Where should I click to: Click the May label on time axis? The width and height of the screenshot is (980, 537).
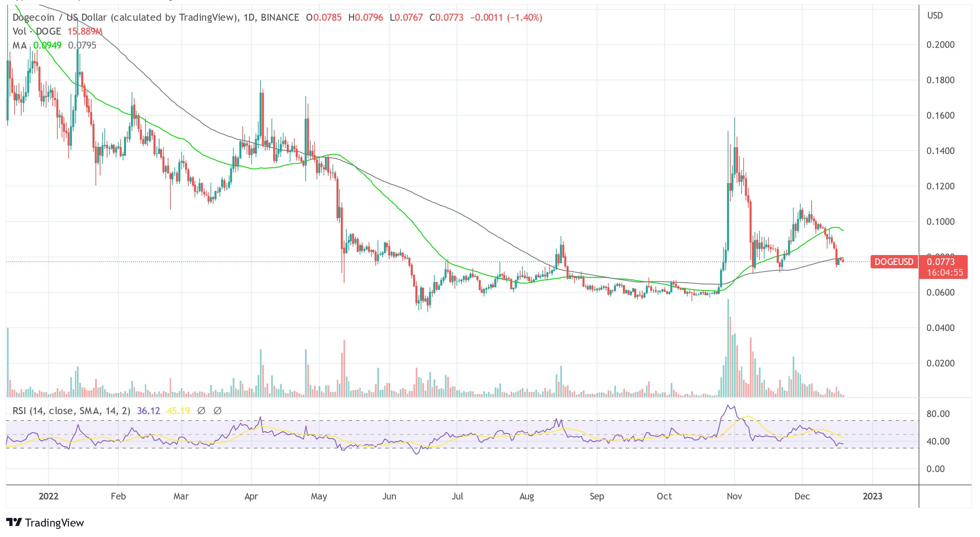319,496
